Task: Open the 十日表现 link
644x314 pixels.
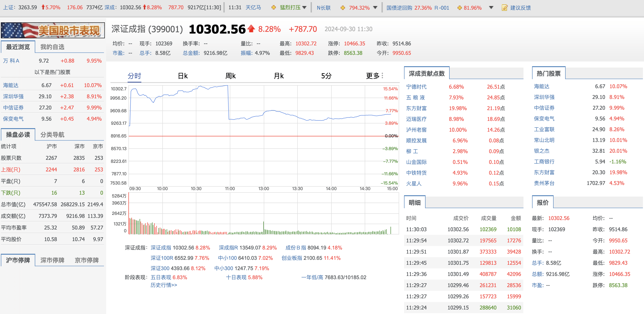Action: pyautogui.click(x=236, y=277)
